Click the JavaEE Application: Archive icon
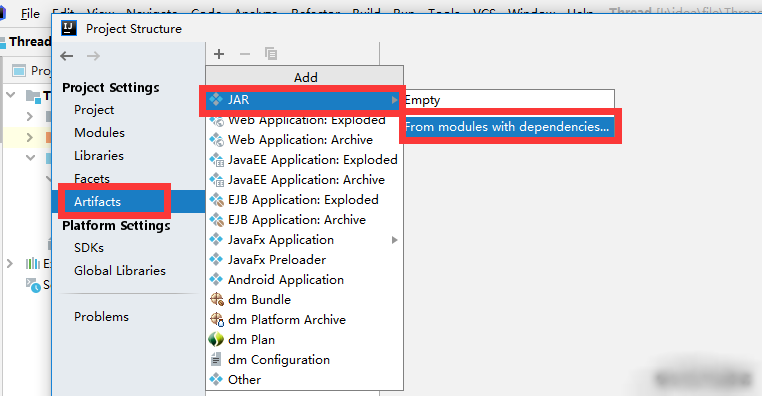 [x=216, y=180]
